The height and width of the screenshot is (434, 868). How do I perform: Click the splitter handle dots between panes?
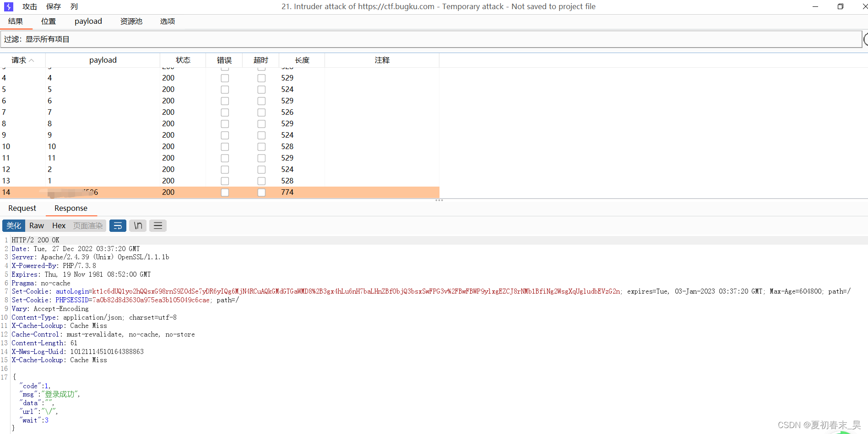(x=439, y=200)
